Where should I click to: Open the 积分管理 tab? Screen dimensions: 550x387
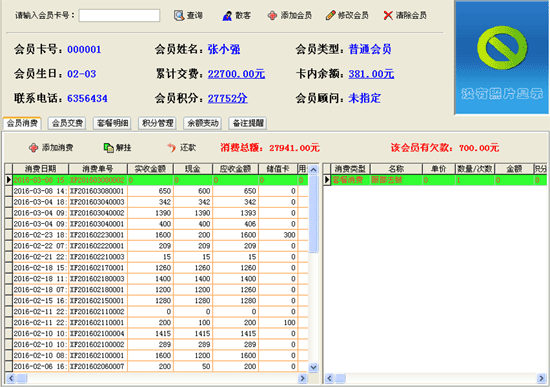[157, 123]
